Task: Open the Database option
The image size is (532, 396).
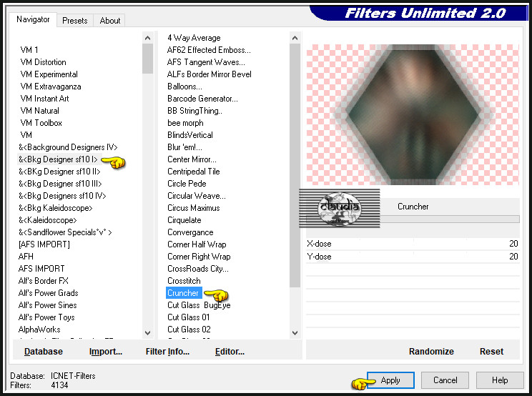Action: tap(44, 351)
